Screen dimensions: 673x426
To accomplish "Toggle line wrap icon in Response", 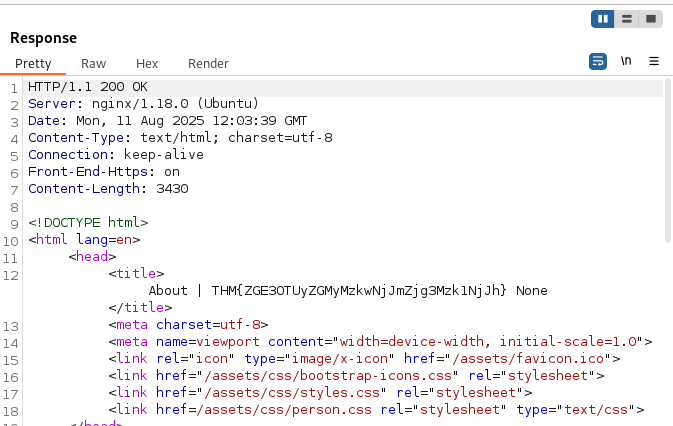I will coord(597,61).
